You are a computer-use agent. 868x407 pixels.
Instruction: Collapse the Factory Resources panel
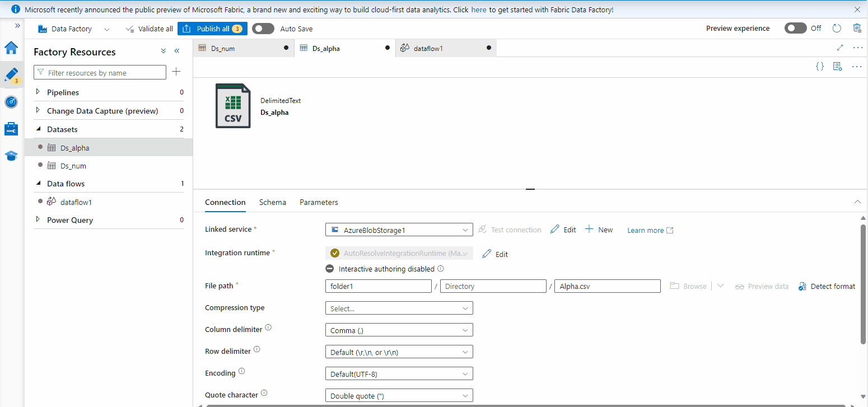click(x=177, y=51)
